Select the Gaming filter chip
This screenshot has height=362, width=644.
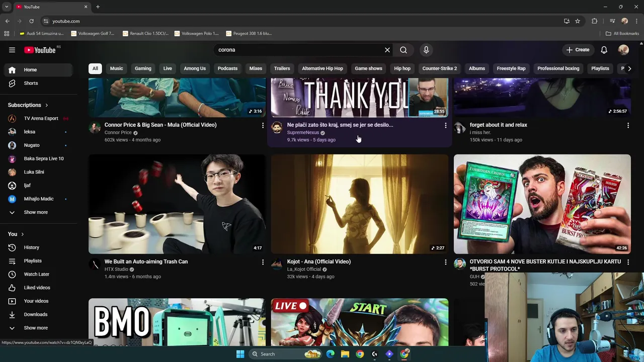click(x=143, y=68)
